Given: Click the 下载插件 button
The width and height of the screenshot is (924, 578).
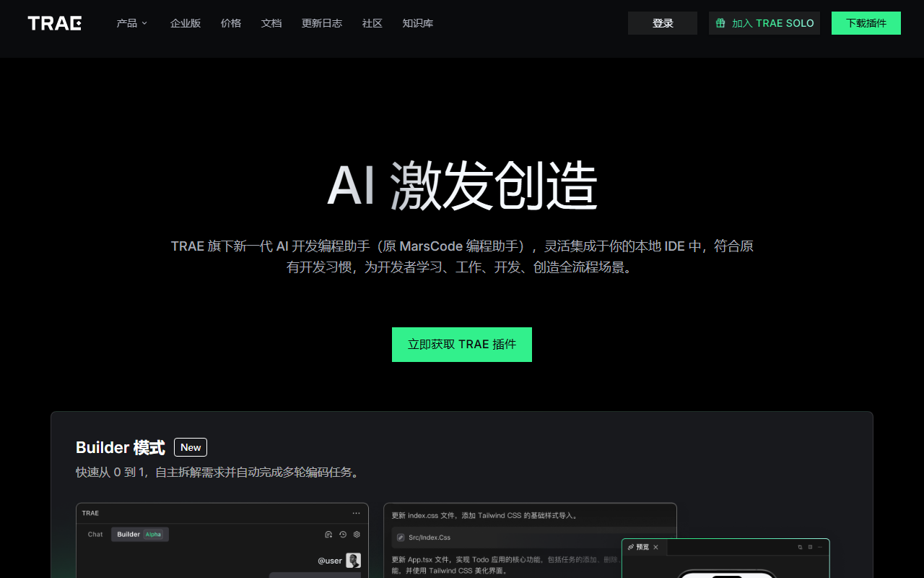Looking at the screenshot, I should 866,23.
